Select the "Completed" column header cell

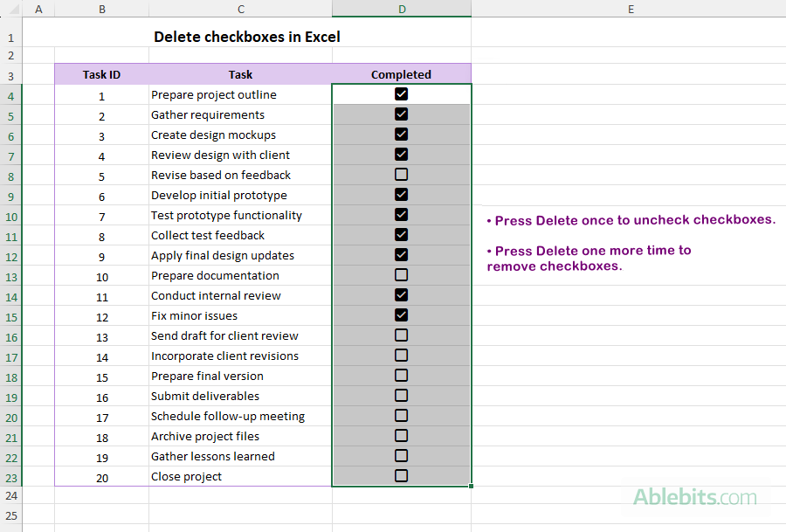[401, 74]
